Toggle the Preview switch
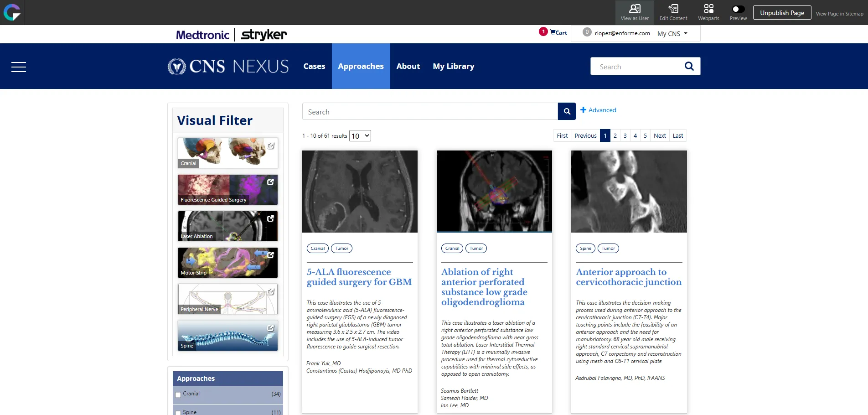This screenshot has width=868, height=415. (x=738, y=9)
